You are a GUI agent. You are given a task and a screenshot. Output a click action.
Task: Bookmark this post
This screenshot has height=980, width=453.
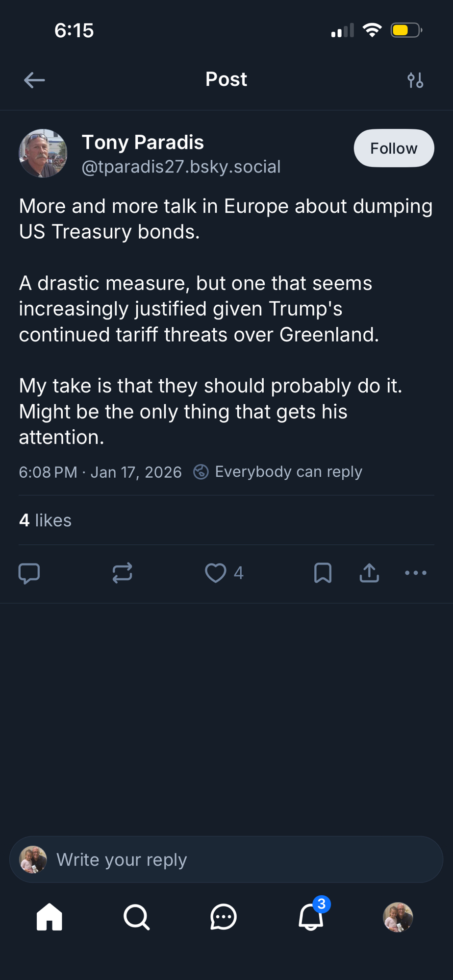click(323, 573)
